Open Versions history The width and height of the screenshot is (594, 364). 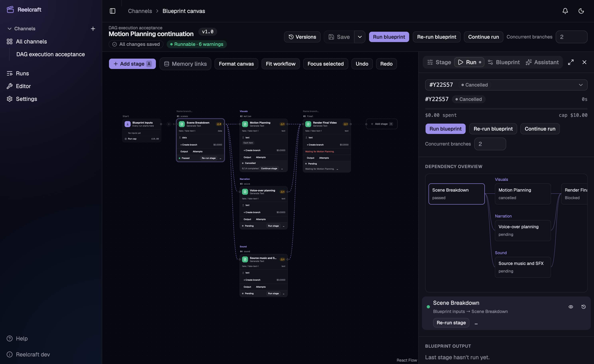(302, 37)
